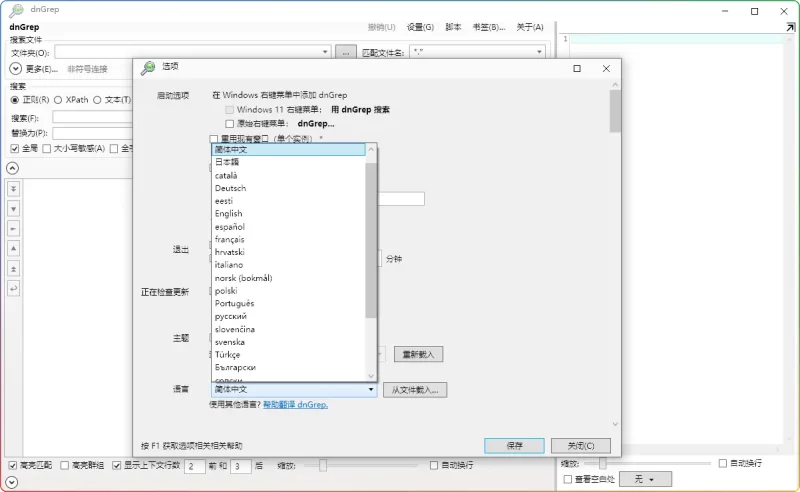The width and height of the screenshot is (800, 492).
Task: Click the 缩放 slider in the results bottom bar
Action: click(360, 465)
